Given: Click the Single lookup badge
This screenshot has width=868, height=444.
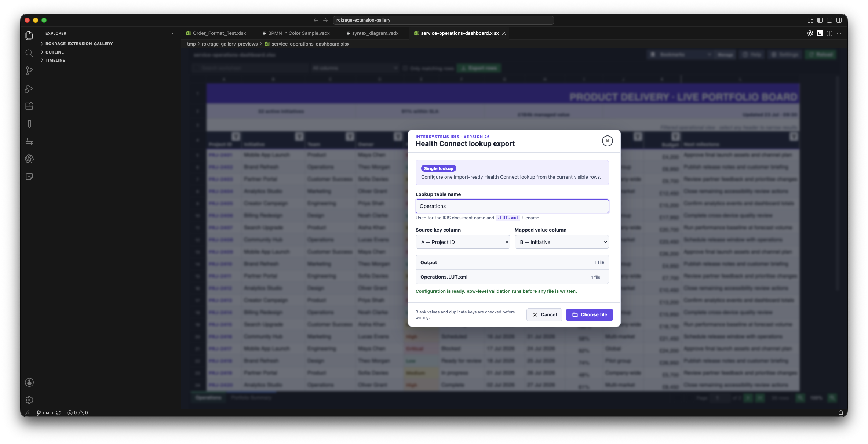Looking at the screenshot, I should (438, 168).
